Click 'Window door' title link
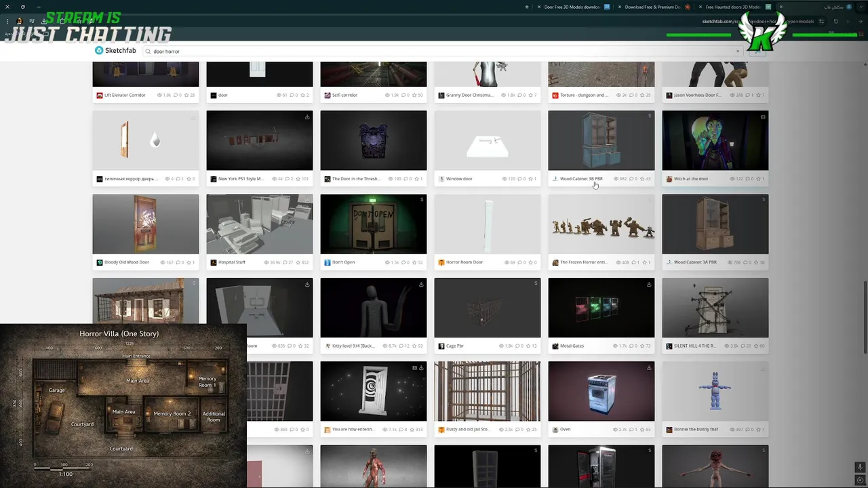868x488 pixels. [x=459, y=179]
